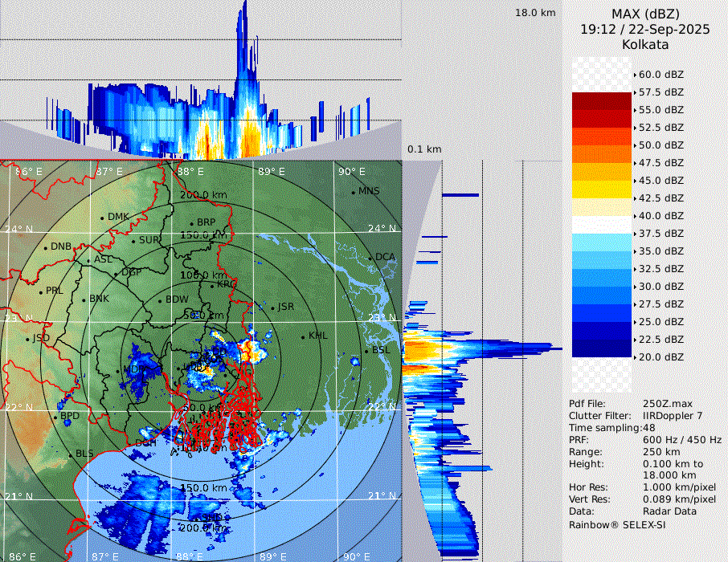The height and width of the screenshot is (562, 728).
Task: Click the 20.0 dBZ legend label
Action: tap(661, 357)
